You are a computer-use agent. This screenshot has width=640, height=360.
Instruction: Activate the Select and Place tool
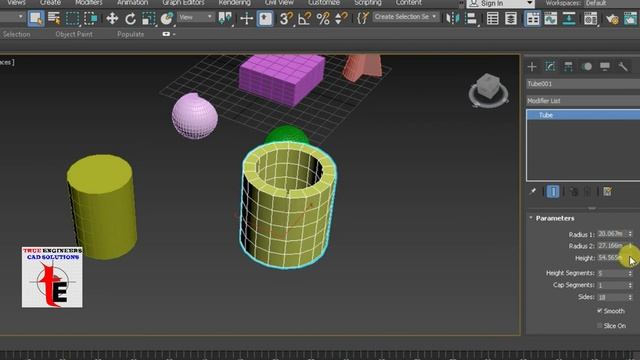click(x=167, y=18)
